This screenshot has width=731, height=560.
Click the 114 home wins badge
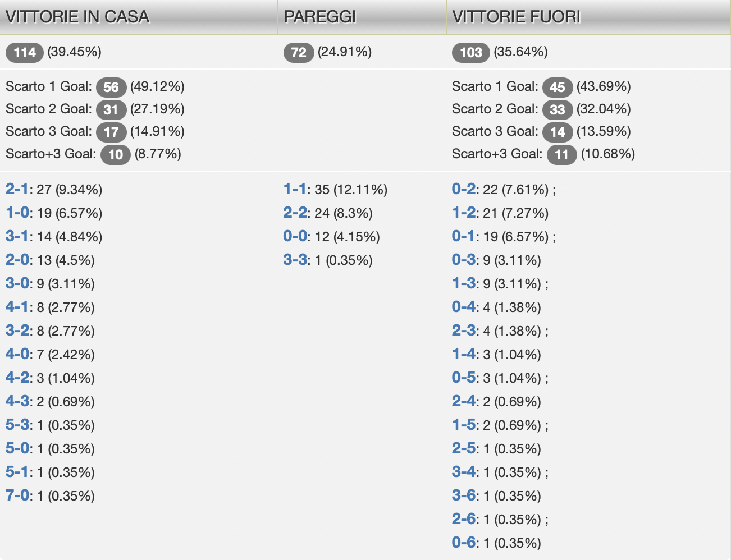25,53
